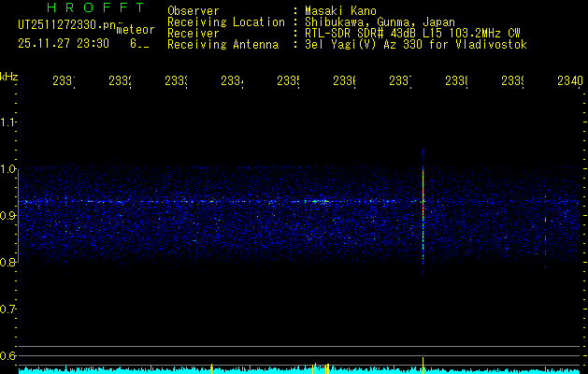This screenshot has width=588, height=374.
Task: Click the 0.8 kHz frequency axis label
Action: (x=7, y=262)
